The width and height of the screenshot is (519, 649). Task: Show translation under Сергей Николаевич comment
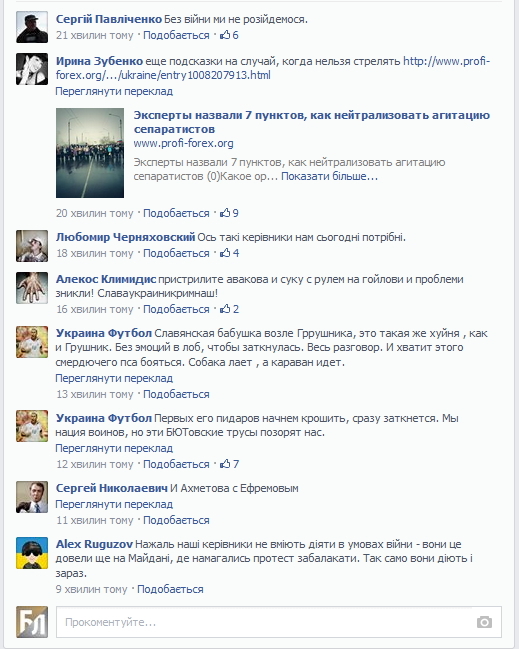[x=114, y=504]
